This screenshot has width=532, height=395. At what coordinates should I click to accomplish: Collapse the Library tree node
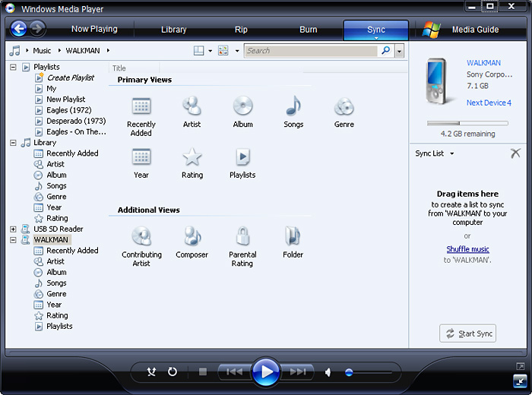click(13, 143)
